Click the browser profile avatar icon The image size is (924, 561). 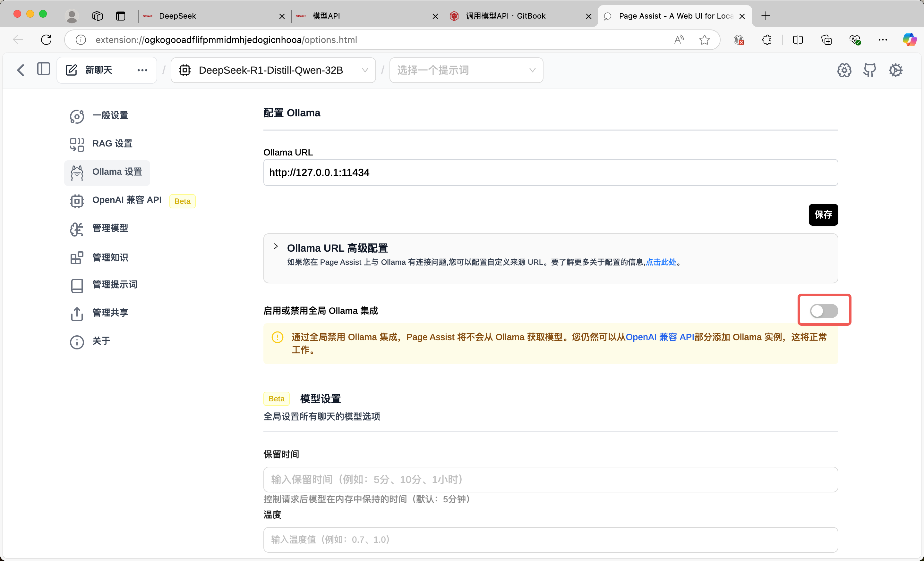pos(72,16)
